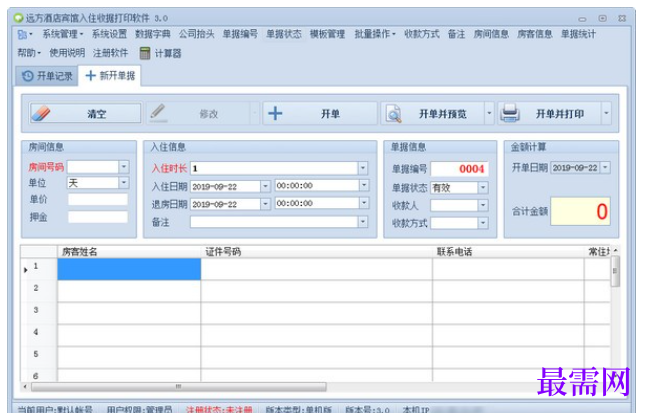Click the 联系电话 column header

coord(508,252)
